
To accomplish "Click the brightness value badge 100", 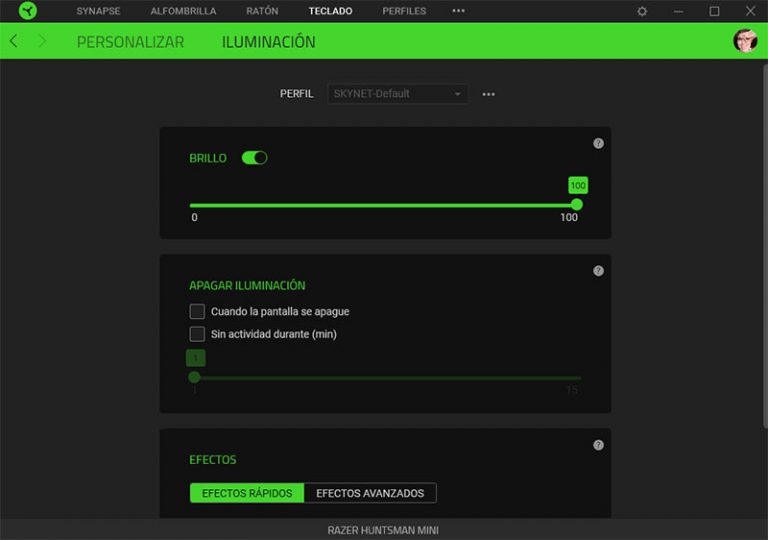I will pos(578,185).
